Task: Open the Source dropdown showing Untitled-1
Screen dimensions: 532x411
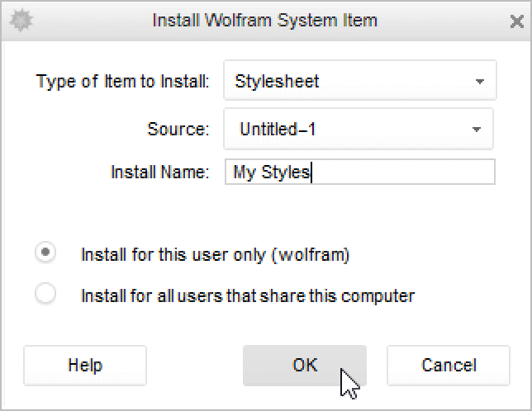Action: click(x=358, y=129)
